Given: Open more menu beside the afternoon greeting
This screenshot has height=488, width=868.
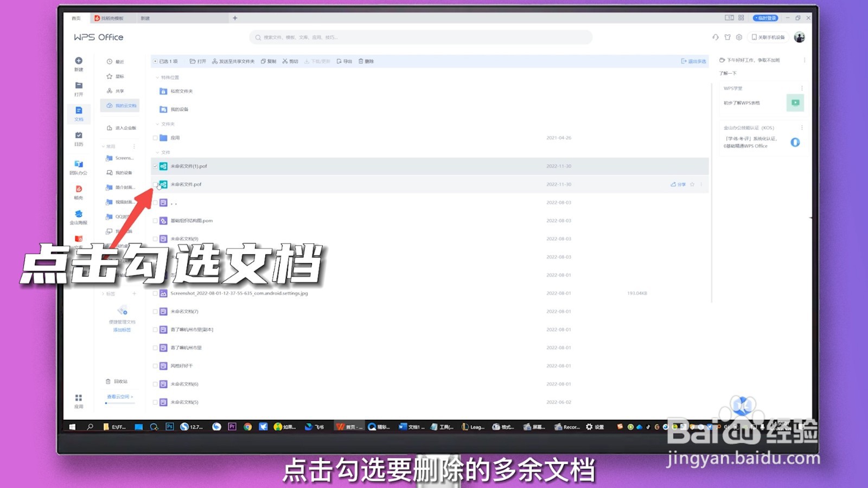Looking at the screenshot, I should (805, 60).
